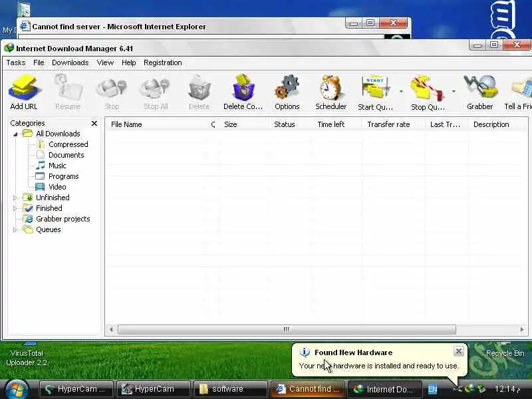Click the grayed Resume toolbar icon
The width and height of the screenshot is (532, 399).
68,92
